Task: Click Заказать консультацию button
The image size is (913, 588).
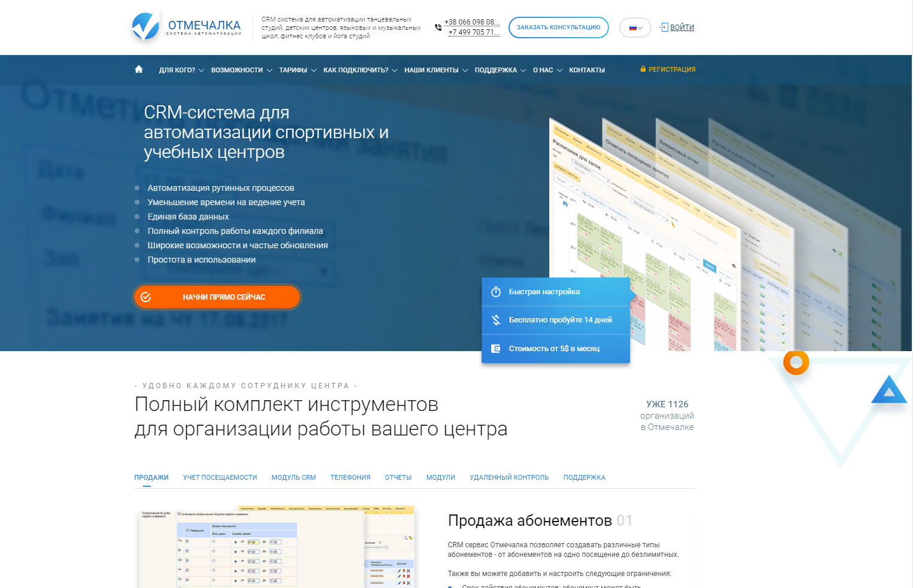Action: point(559,28)
